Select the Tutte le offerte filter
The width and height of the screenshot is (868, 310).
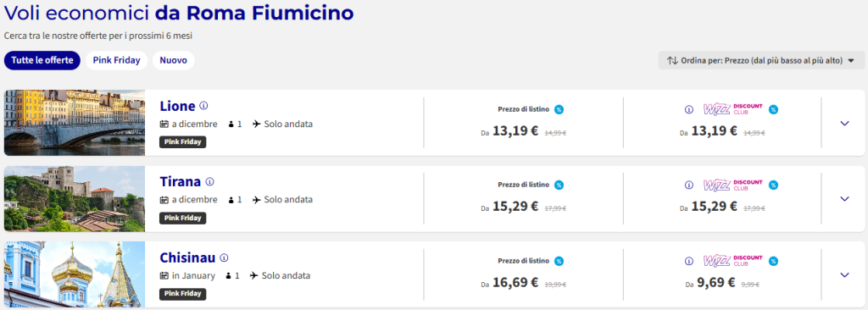click(42, 60)
